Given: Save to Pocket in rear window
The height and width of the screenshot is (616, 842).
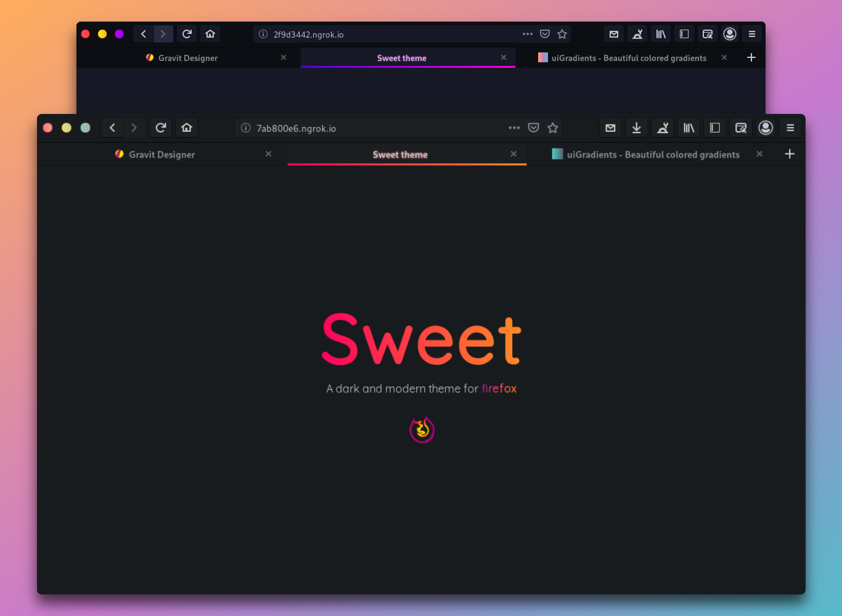Looking at the screenshot, I should [x=545, y=34].
